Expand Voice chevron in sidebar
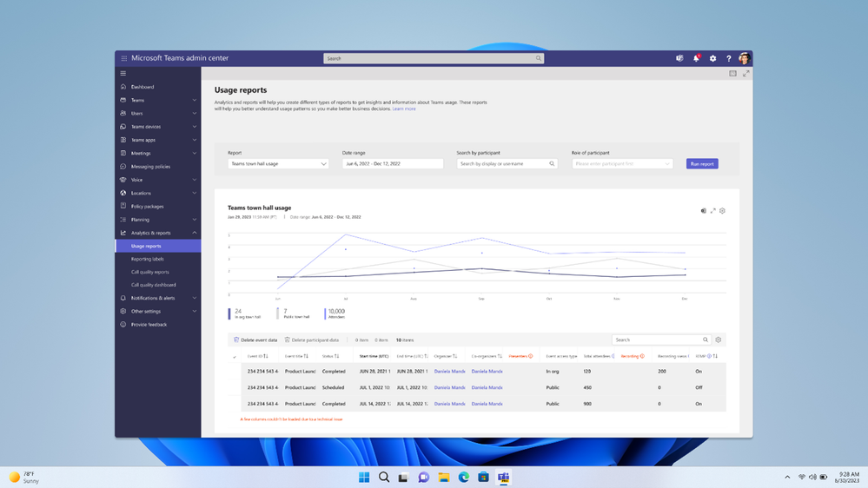Viewport: 868px width, 488px height. (195, 180)
